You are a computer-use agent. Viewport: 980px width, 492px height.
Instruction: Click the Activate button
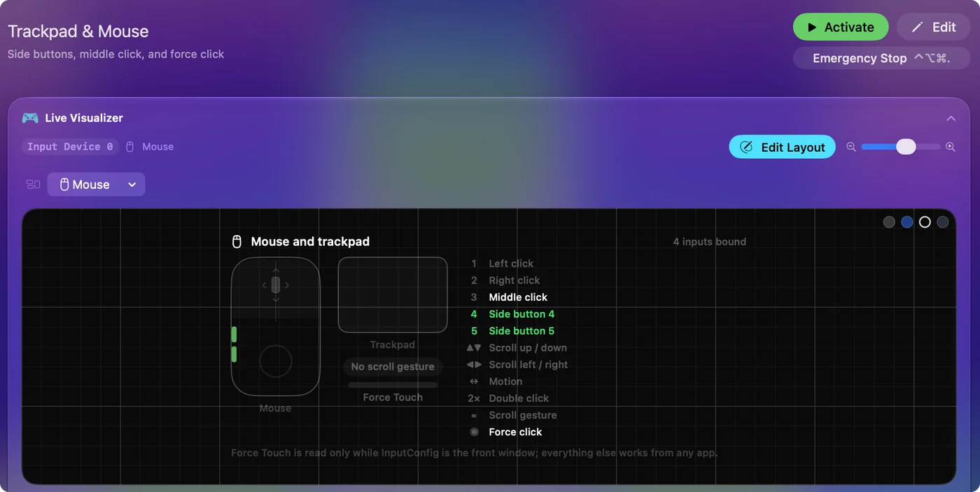click(841, 27)
